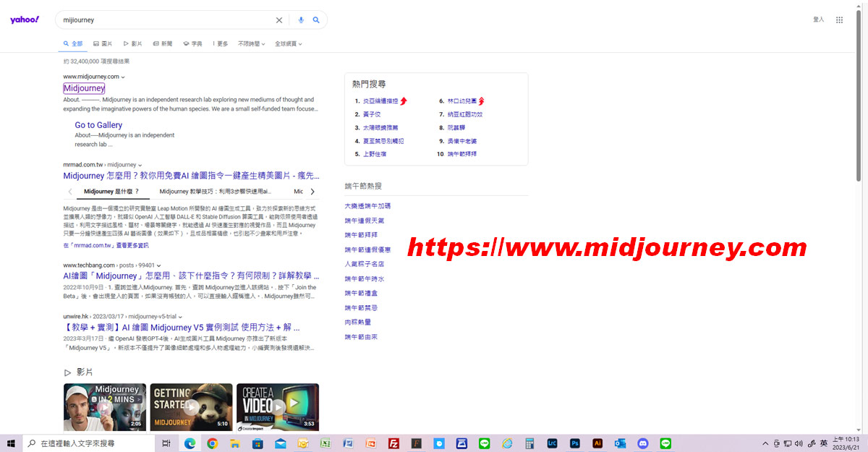Screen dimensions: 868x452
Task: Switch to the 圖片 images tab
Action: pyautogui.click(x=103, y=43)
